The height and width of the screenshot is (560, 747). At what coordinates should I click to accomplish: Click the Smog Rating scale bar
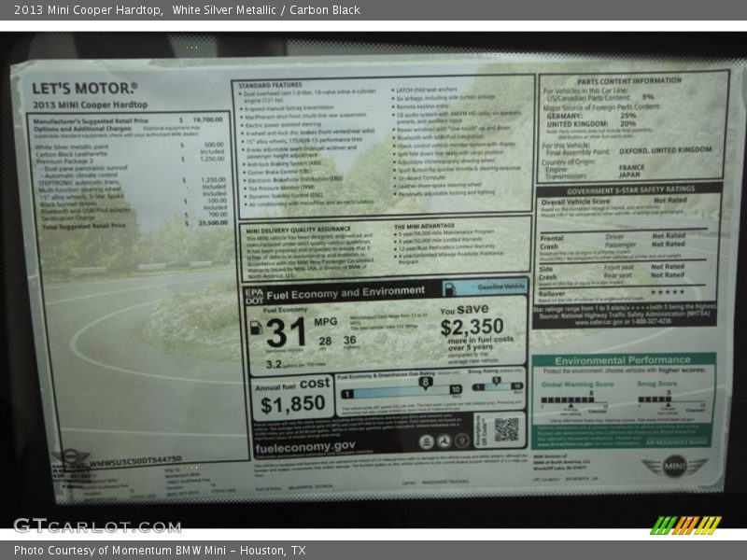(x=498, y=388)
